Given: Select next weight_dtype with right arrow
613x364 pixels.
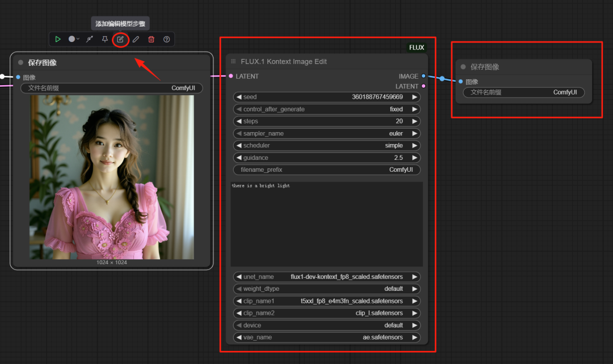Looking at the screenshot, I should click(x=414, y=289).
